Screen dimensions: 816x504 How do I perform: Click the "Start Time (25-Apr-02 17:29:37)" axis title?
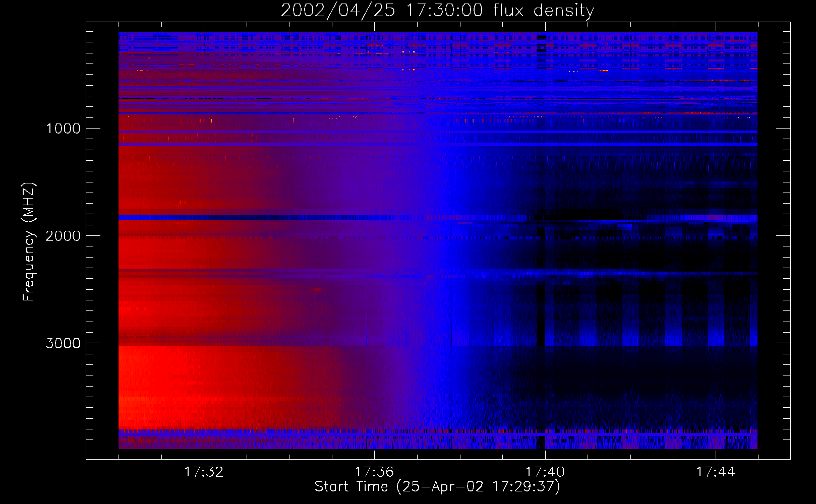tap(437, 487)
